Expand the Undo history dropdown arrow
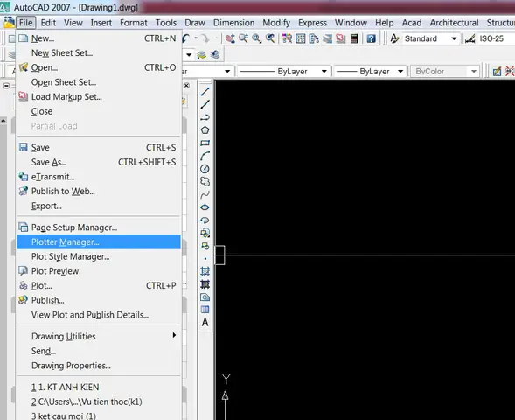The image size is (515, 420). [196, 38]
